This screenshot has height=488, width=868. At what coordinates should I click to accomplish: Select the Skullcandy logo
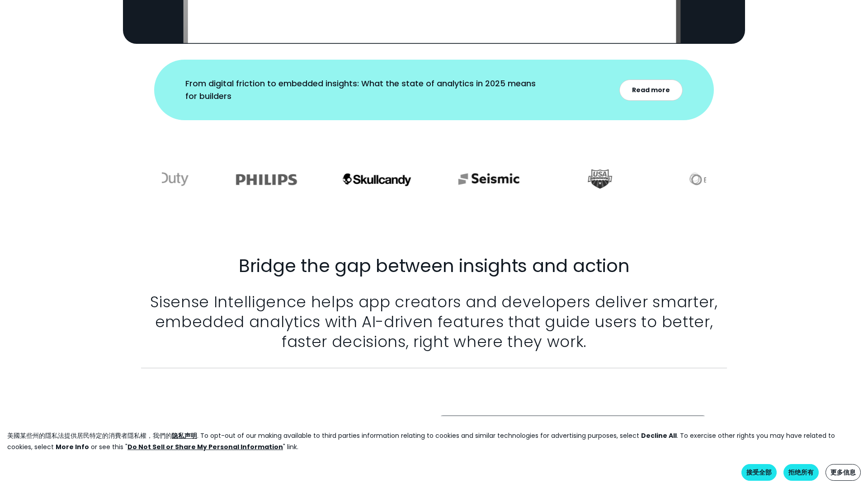coord(376,179)
